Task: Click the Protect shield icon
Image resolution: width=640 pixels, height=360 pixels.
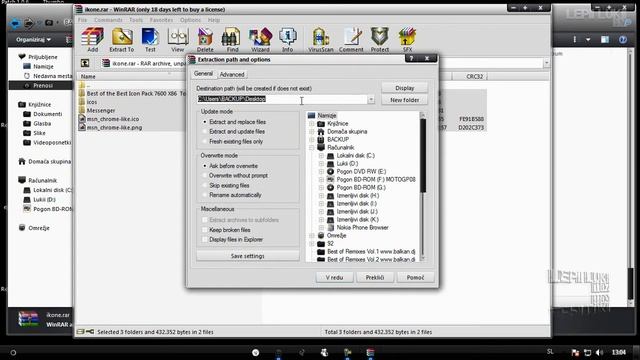Action: tap(380, 40)
